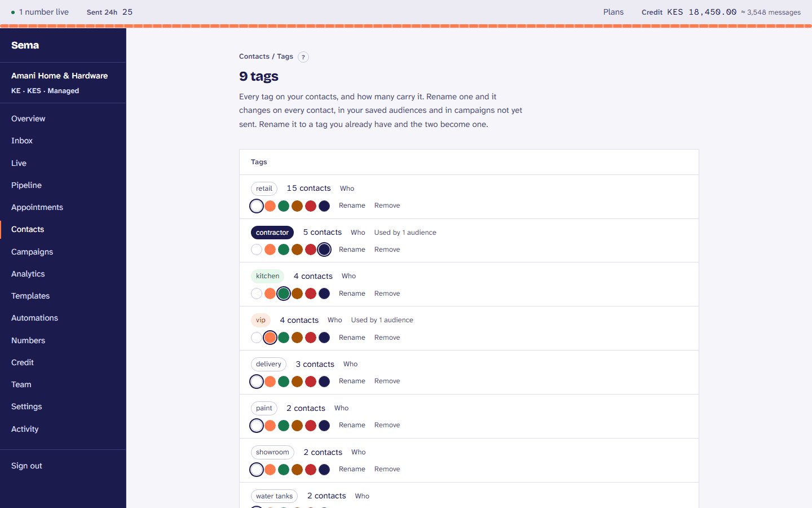The width and height of the screenshot is (812, 508).
Task: Click the help question mark icon beside Tags
Action: pyautogui.click(x=303, y=57)
